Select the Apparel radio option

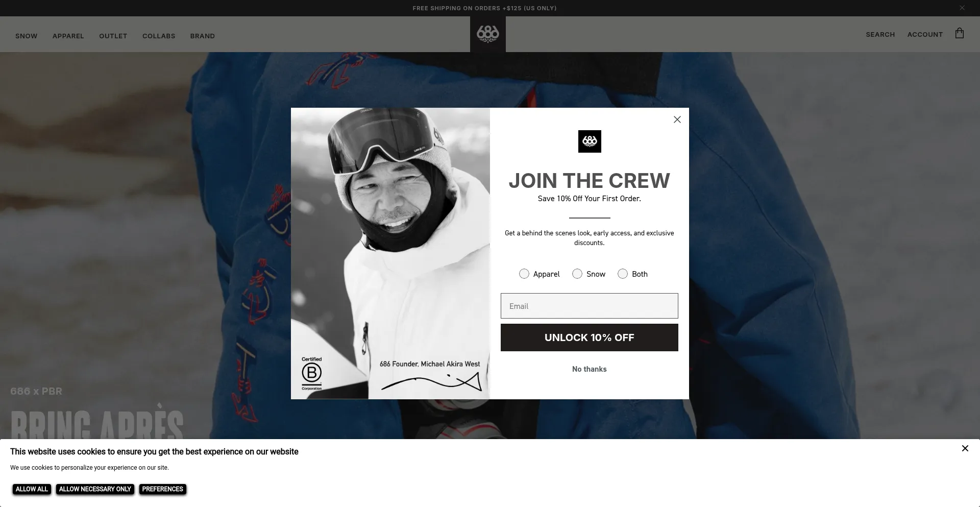(524, 274)
